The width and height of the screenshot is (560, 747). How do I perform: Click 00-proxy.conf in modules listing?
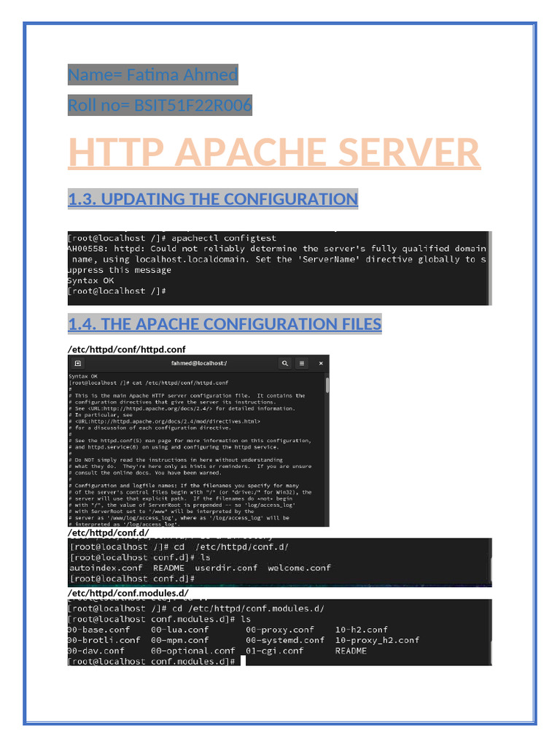[279, 630]
